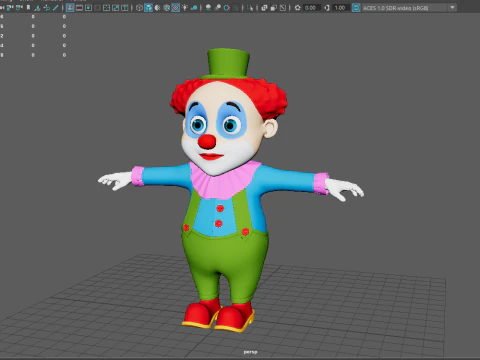Toggle the Textured display icon
480x360 pixels.
(175, 8)
